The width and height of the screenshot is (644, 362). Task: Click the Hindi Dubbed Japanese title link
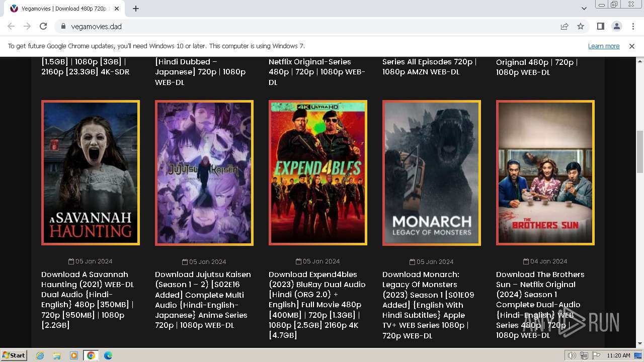tap(200, 72)
